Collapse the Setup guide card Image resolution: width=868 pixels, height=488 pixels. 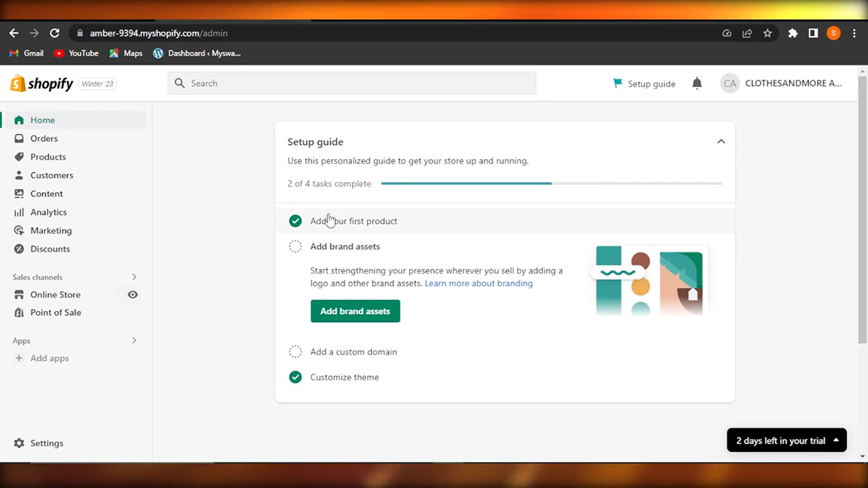click(721, 141)
